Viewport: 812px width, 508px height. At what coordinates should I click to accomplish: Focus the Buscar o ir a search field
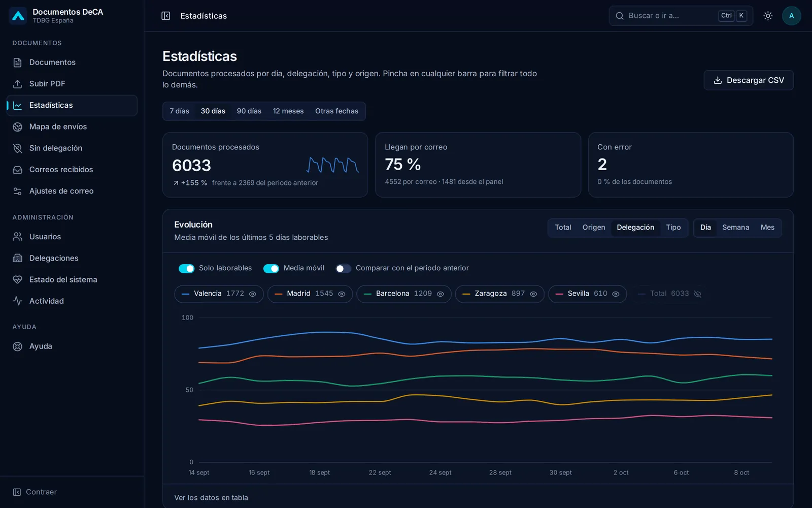(681, 16)
